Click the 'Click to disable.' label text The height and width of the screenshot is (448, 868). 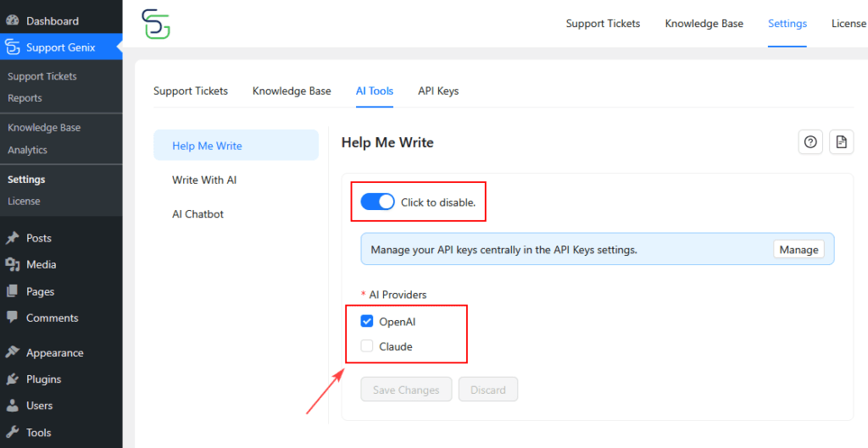tap(438, 202)
